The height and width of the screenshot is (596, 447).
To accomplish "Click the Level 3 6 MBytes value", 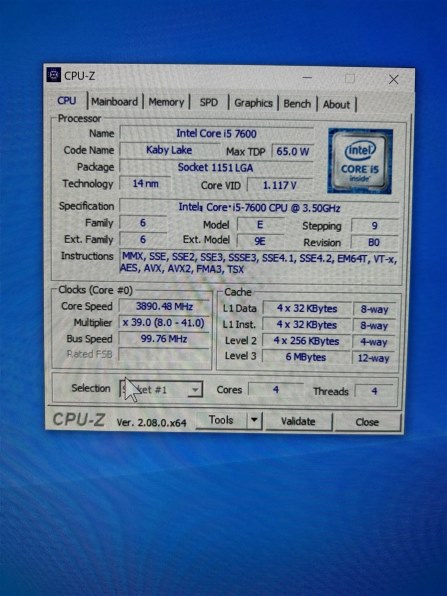I will (306, 357).
